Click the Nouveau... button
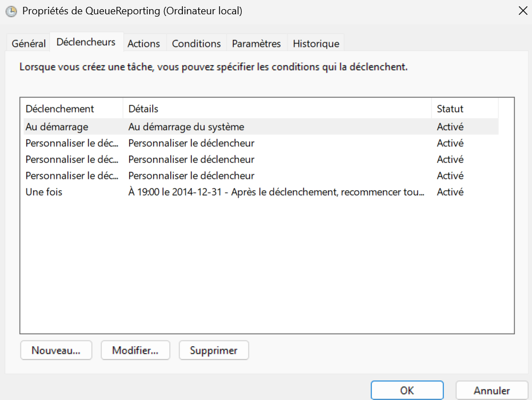The image size is (532, 400). click(x=55, y=350)
